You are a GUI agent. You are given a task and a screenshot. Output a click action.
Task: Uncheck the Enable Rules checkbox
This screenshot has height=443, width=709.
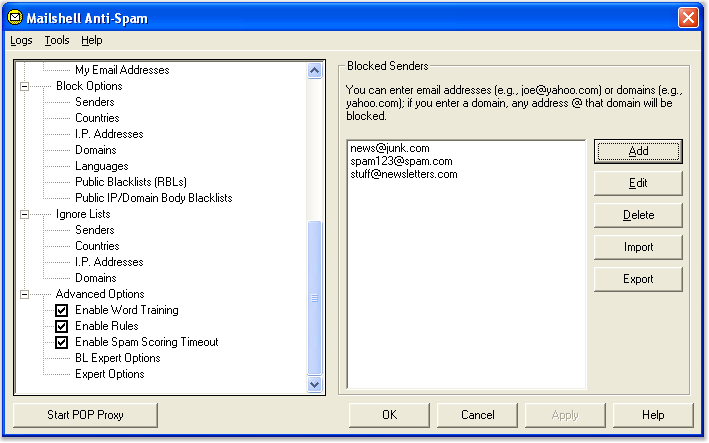(x=61, y=326)
